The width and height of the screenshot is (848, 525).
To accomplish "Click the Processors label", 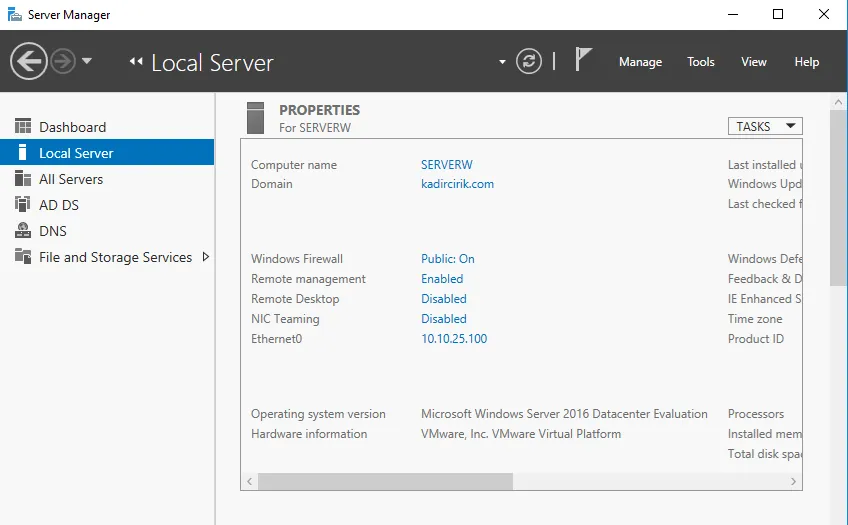I will (x=756, y=414).
